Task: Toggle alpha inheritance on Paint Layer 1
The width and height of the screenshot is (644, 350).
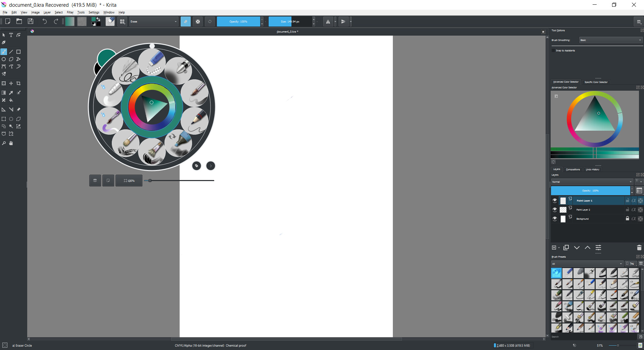Action: pos(634,201)
